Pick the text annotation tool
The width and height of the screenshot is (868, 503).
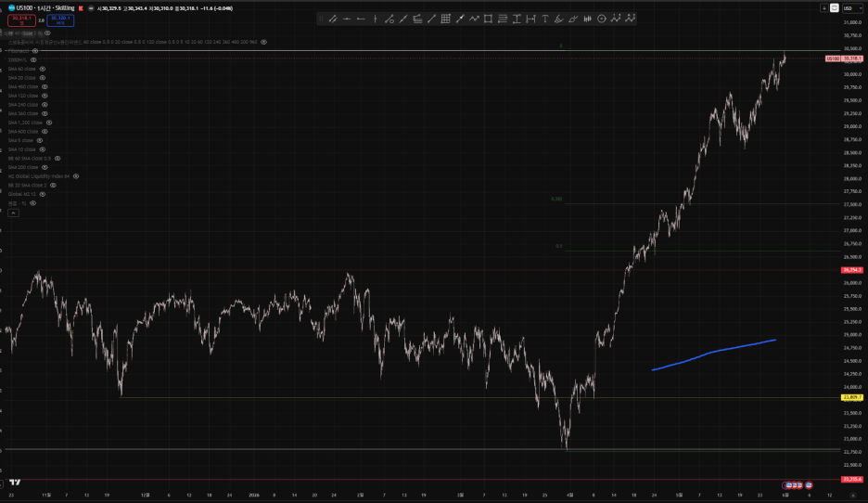click(x=545, y=19)
